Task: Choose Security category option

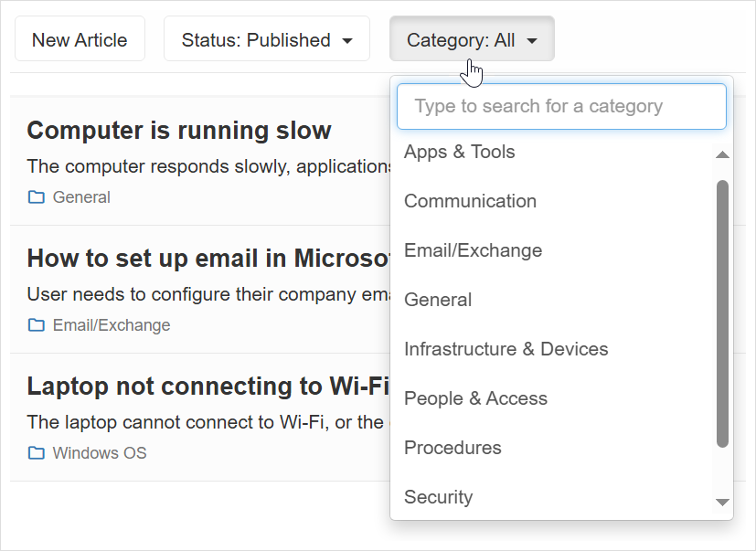Action: [x=438, y=498]
